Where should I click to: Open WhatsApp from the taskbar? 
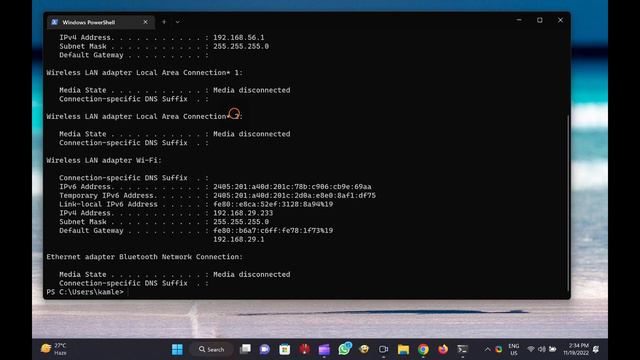(344, 349)
